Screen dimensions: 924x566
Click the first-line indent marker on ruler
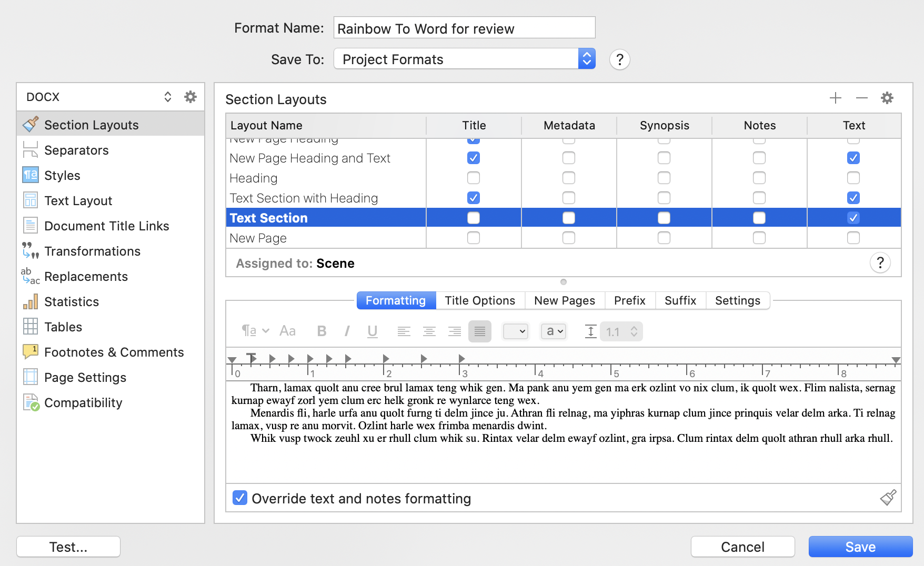252,357
